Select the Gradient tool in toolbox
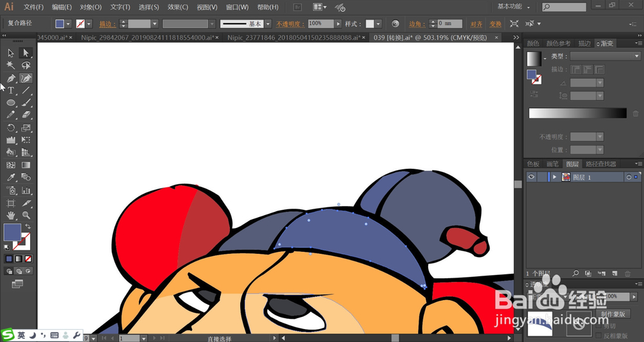The width and height of the screenshot is (644, 342). point(26,165)
